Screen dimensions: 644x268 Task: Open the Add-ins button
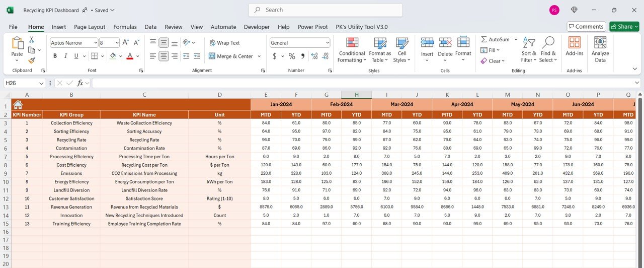[575, 46]
